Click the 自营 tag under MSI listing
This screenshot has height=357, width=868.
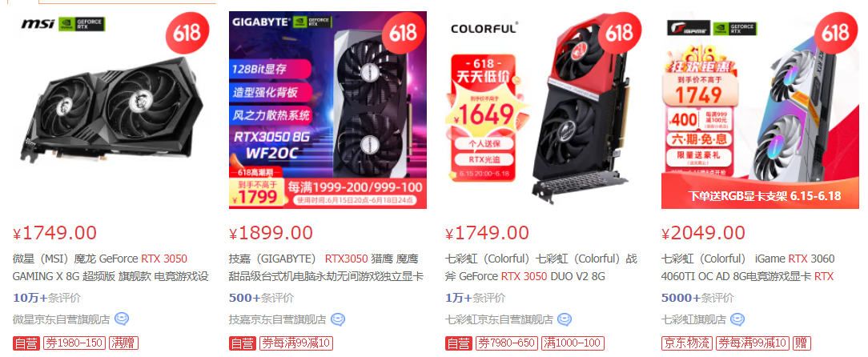point(26,343)
